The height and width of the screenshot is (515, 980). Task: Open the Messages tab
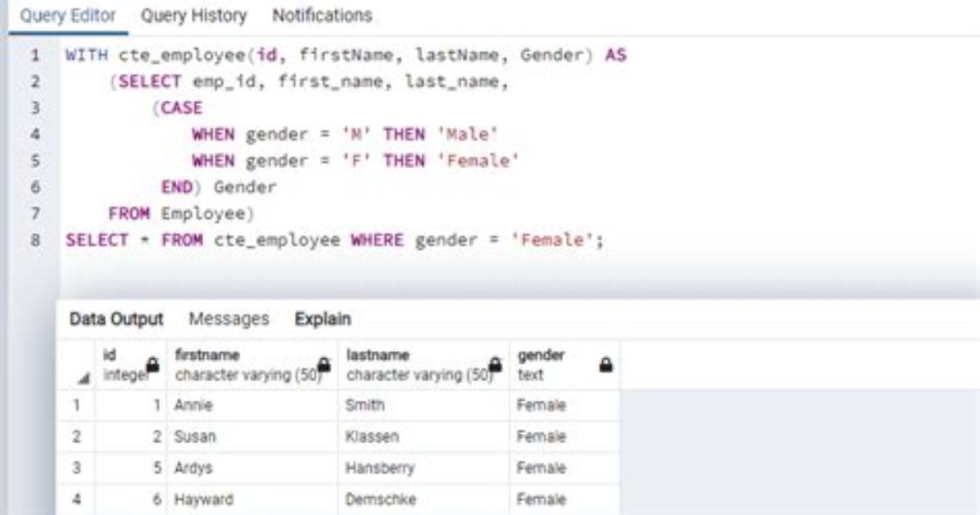pos(229,319)
